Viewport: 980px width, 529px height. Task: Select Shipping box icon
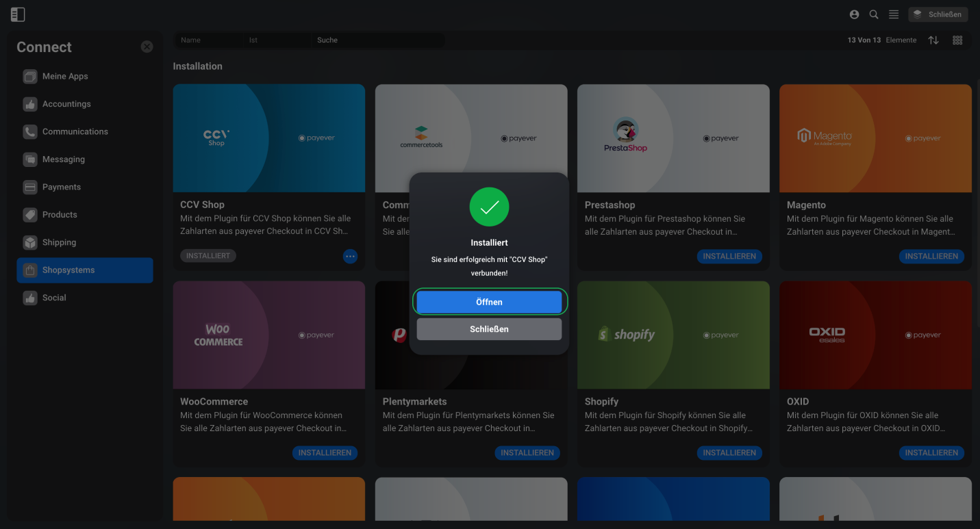[x=29, y=243]
